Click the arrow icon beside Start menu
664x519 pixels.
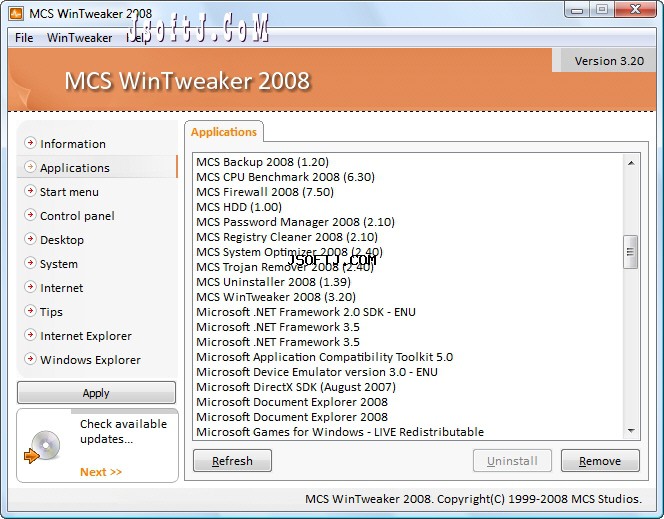click(x=30, y=191)
